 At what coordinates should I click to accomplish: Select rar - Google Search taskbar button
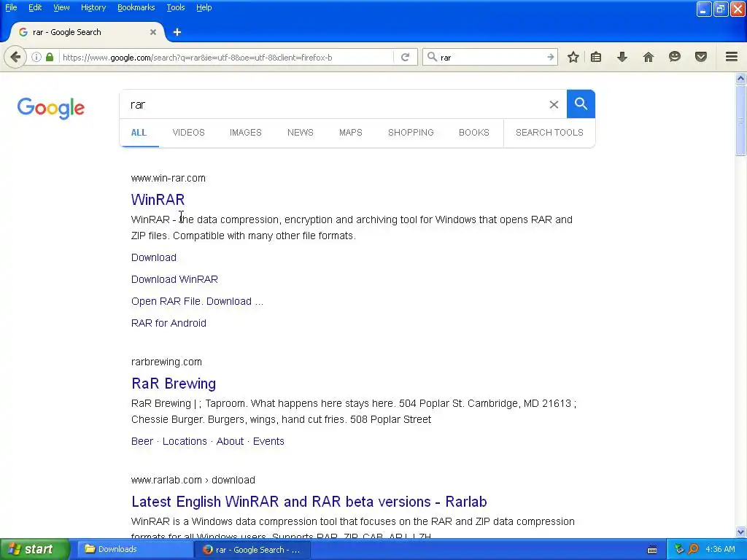coord(252,550)
